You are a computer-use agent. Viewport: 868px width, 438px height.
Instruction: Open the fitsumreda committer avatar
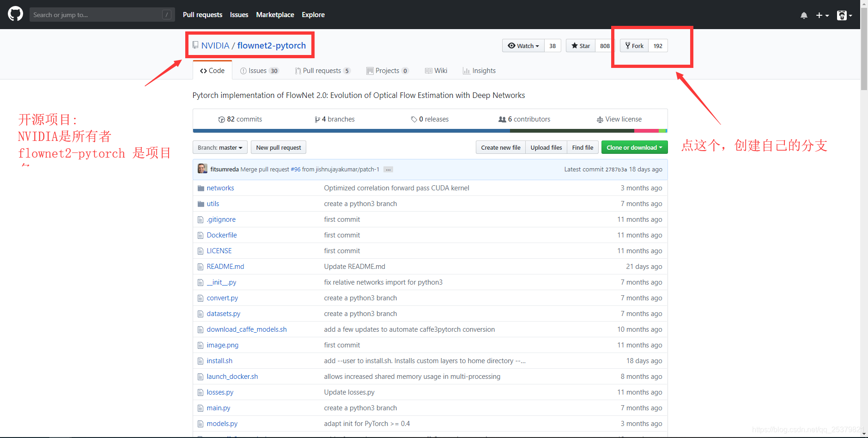click(x=202, y=169)
